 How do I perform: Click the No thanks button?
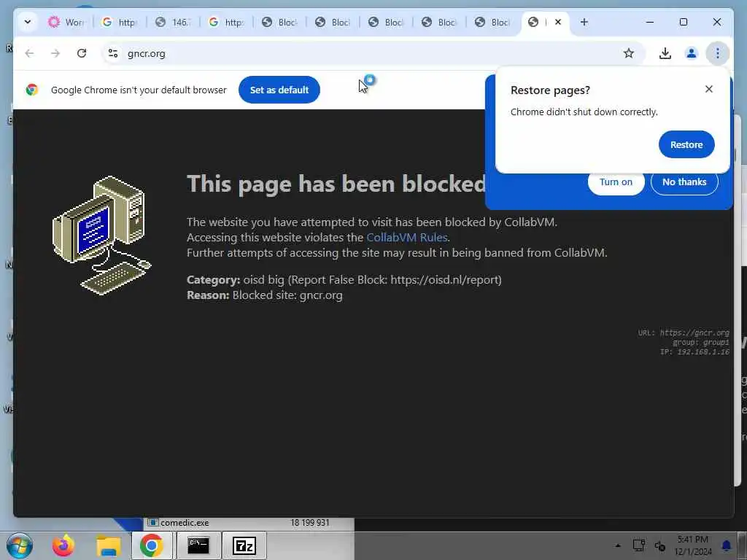684,182
